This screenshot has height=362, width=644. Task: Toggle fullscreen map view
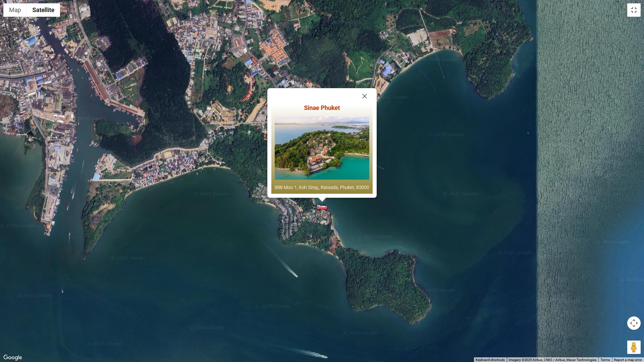click(634, 10)
